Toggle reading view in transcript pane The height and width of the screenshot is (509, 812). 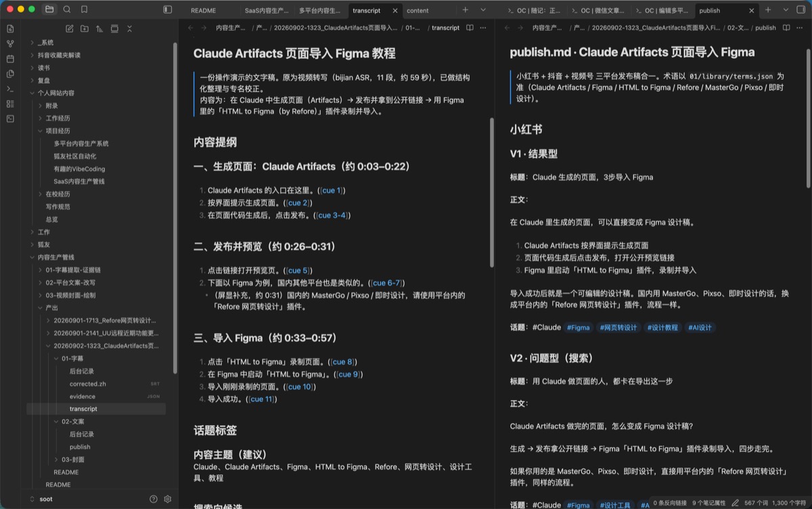point(470,28)
